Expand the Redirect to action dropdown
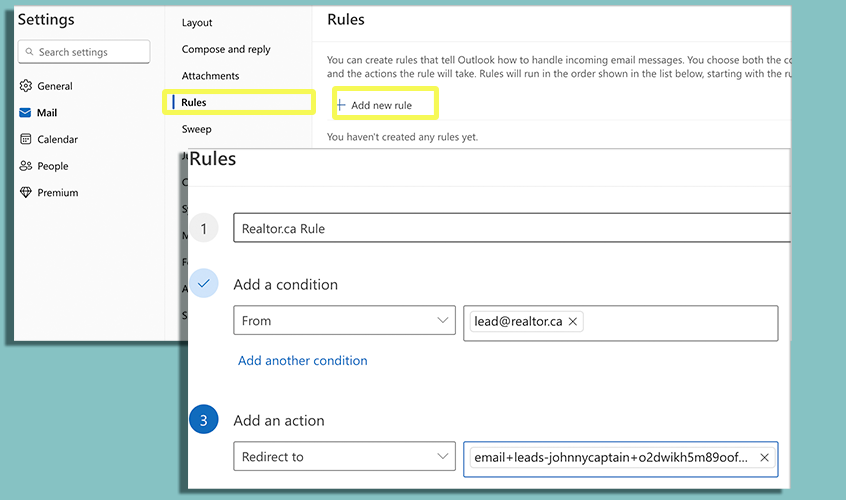846x500 pixels. click(x=443, y=457)
